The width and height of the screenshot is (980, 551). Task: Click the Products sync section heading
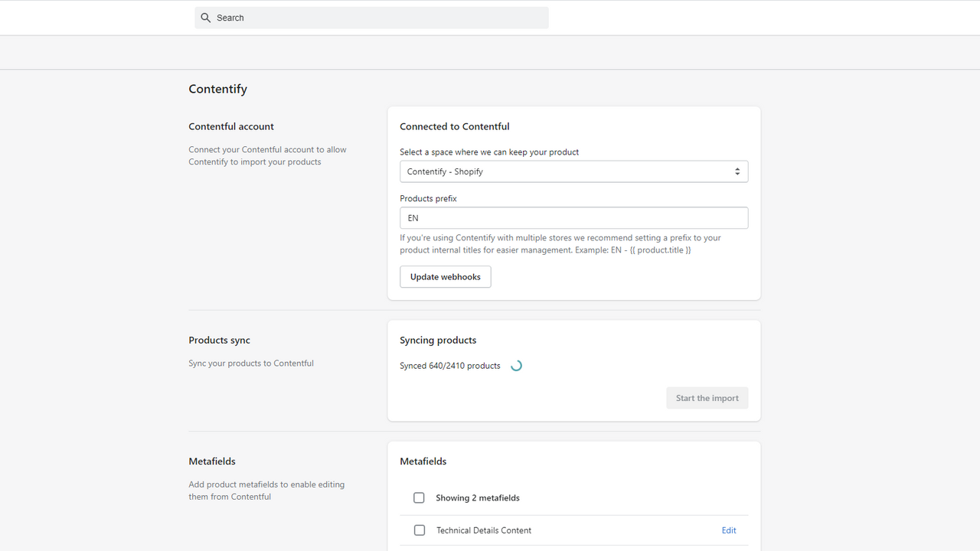[x=219, y=340]
